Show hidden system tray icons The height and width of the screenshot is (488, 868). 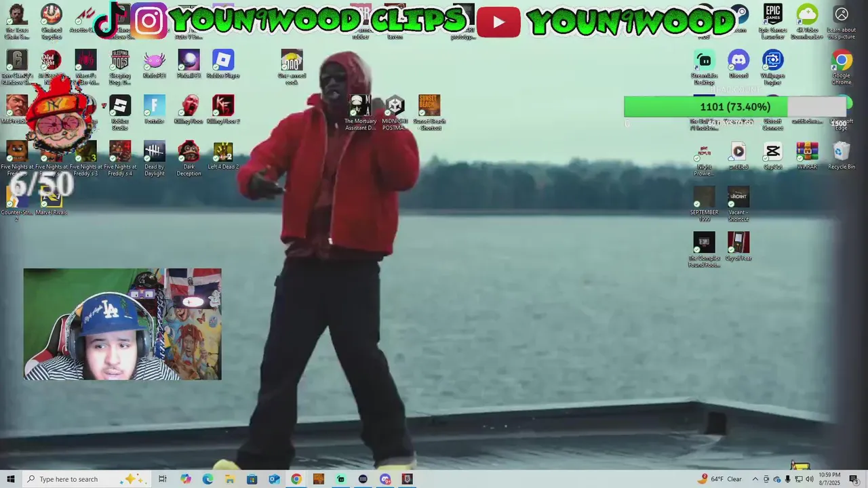755,479
